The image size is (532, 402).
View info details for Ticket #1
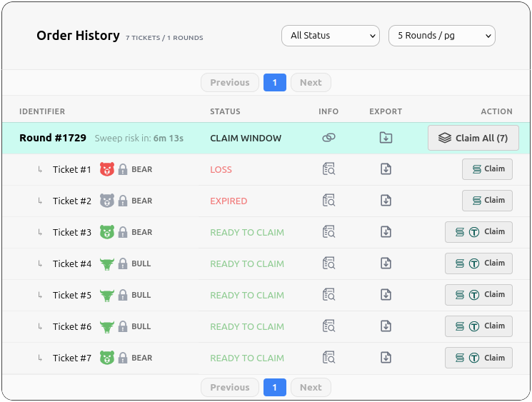pos(328,169)
